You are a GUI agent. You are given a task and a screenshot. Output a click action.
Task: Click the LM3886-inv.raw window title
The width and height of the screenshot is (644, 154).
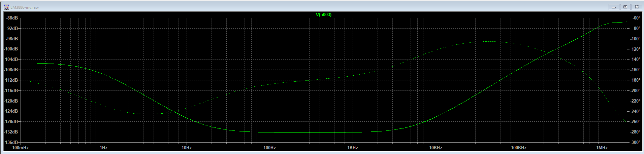coord(25,7)
